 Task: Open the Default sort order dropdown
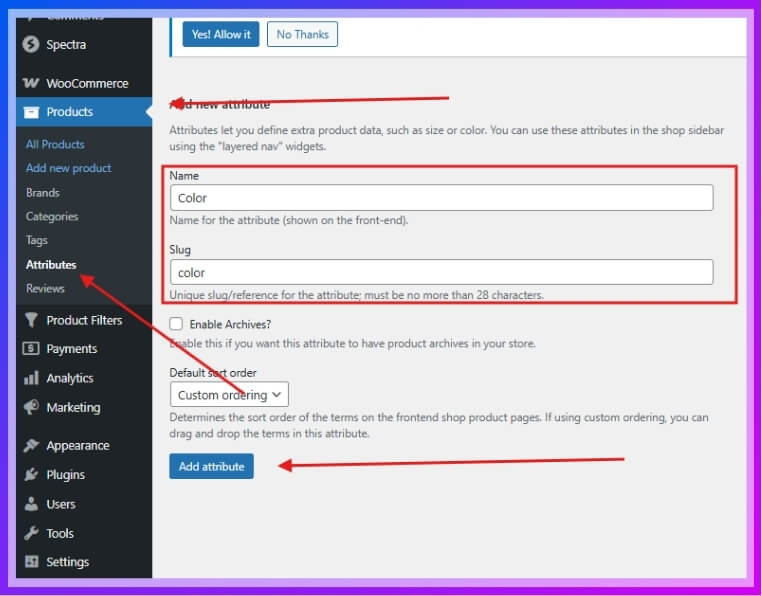(229, 395)
